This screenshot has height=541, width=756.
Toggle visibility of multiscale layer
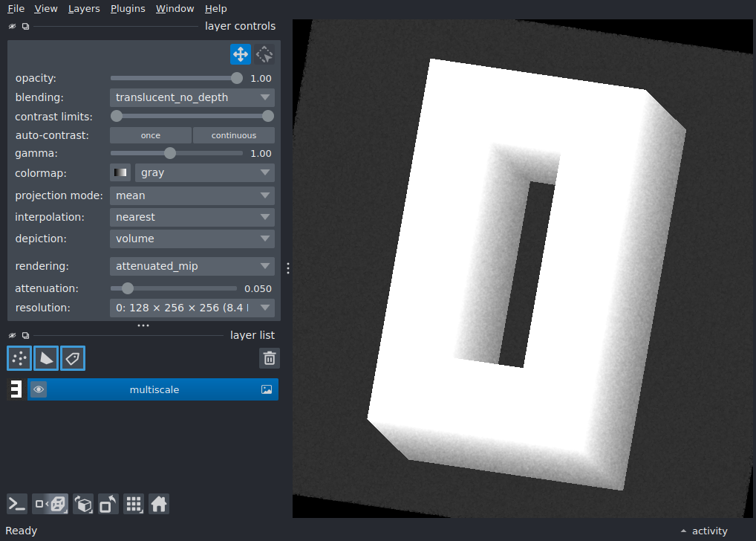coord(39,389)
